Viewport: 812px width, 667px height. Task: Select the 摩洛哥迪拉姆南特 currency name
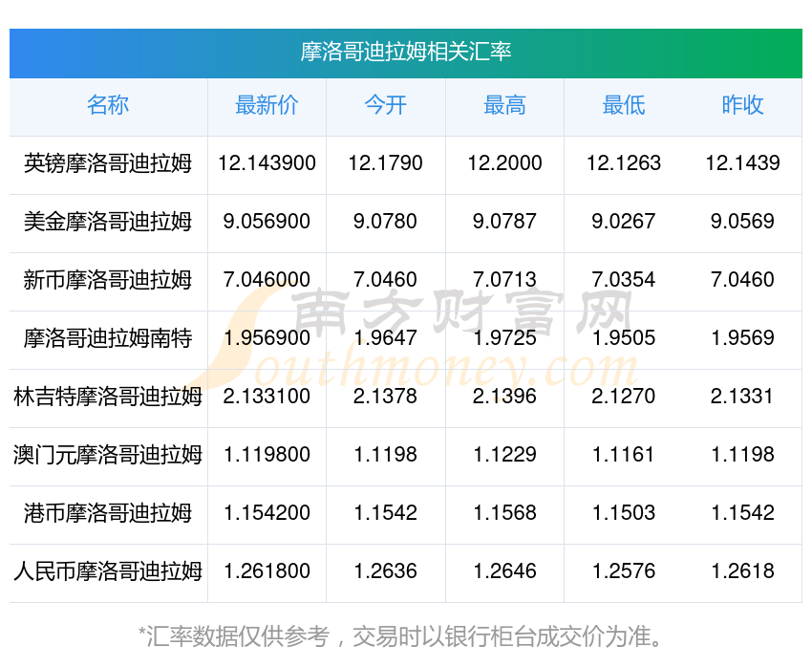point(108,338)
